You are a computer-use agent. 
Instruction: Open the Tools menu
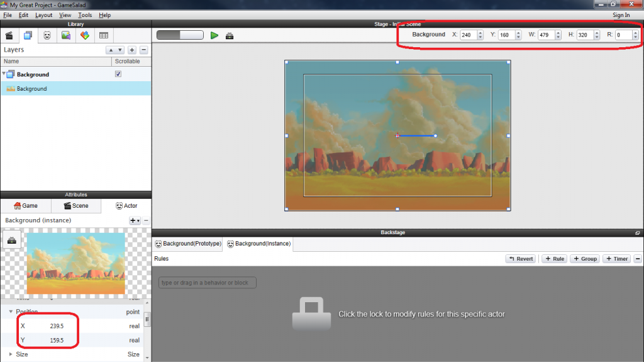coord(85,15)
